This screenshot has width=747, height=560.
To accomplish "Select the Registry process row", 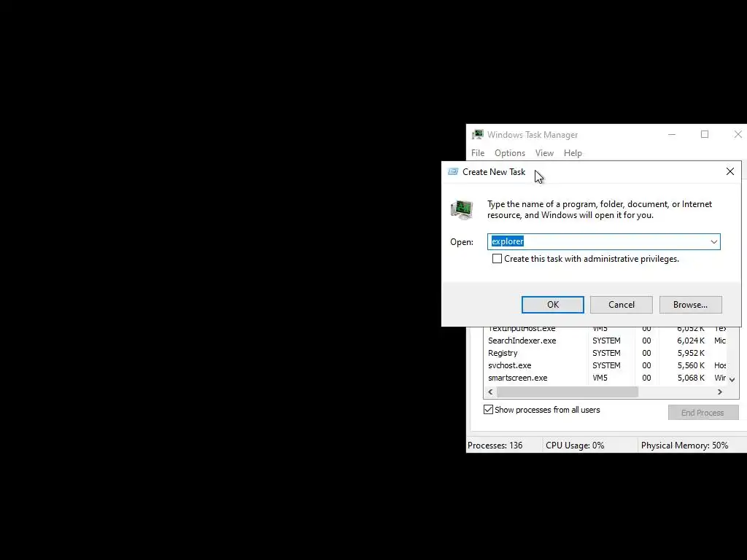I will 605,353.
